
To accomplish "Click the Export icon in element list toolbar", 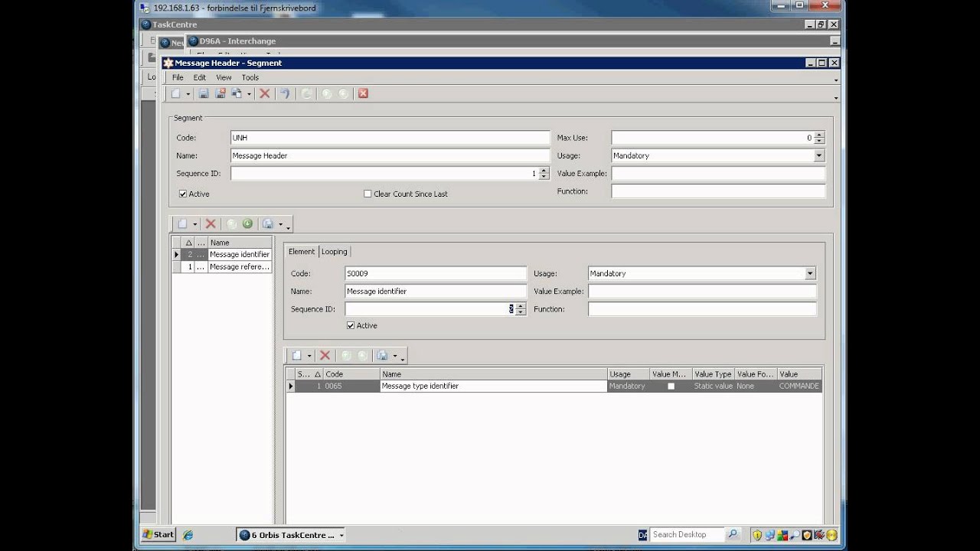I will 268,224.
